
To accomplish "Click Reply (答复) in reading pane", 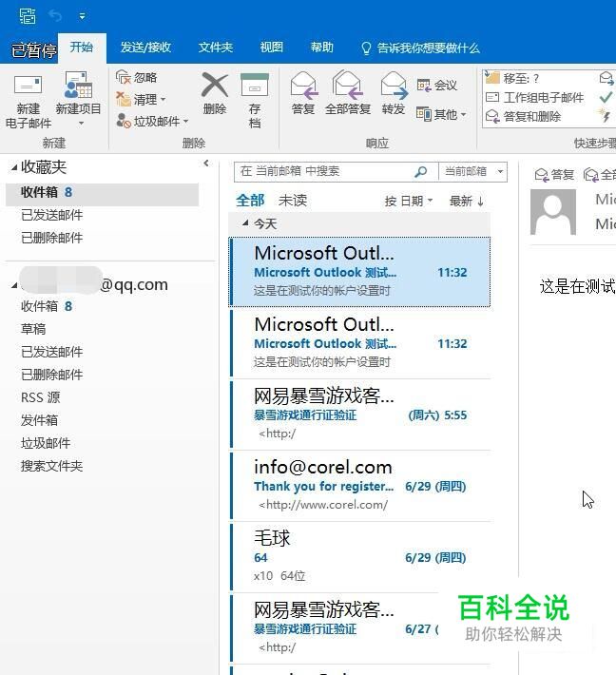I will [554, 175].
